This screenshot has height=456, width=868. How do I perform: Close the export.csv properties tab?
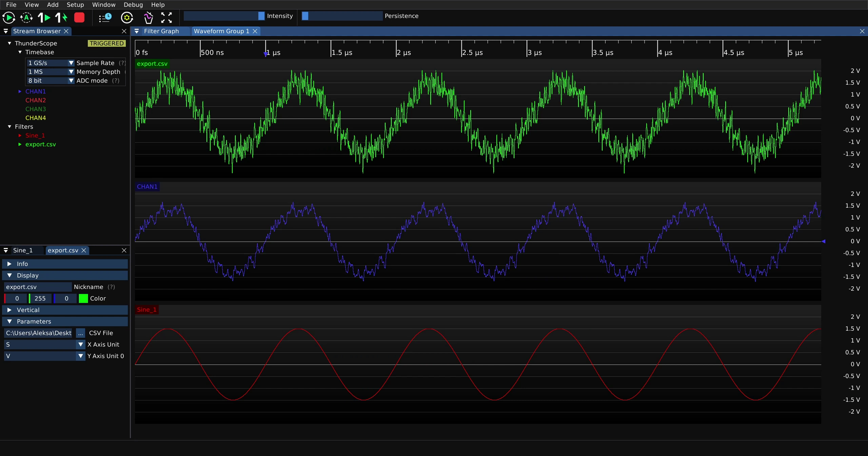[84, 250]
